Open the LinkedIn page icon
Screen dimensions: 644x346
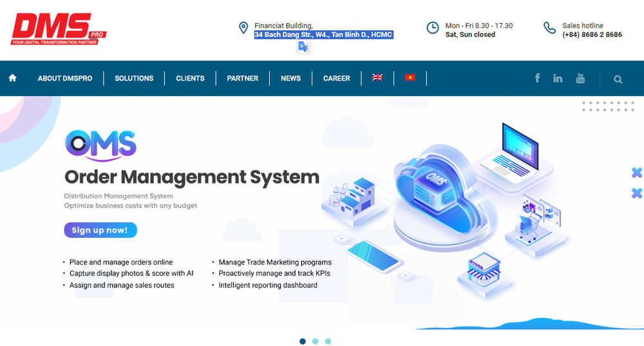point(558,79)
